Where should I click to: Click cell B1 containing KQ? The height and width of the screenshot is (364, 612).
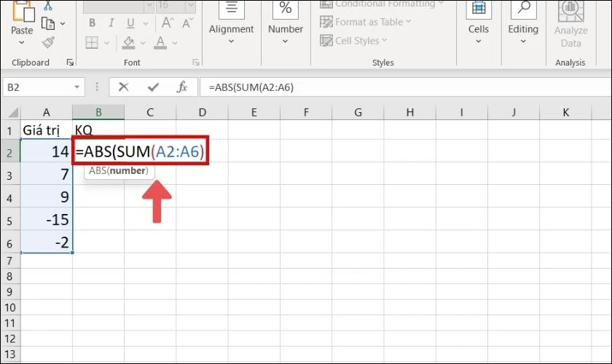98,130
